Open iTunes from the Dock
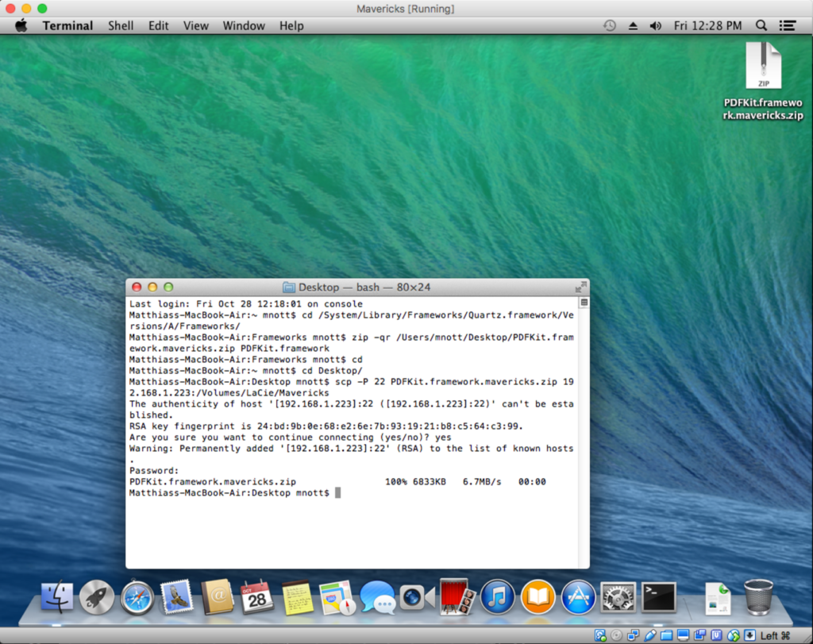Screen dimensions: 813x644 (497, 596)
